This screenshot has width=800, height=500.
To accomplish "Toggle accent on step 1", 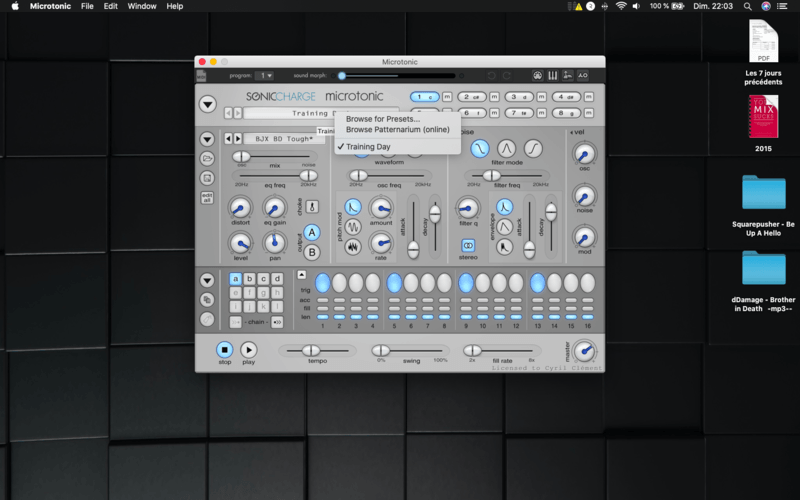I will [x=322, y=300].
